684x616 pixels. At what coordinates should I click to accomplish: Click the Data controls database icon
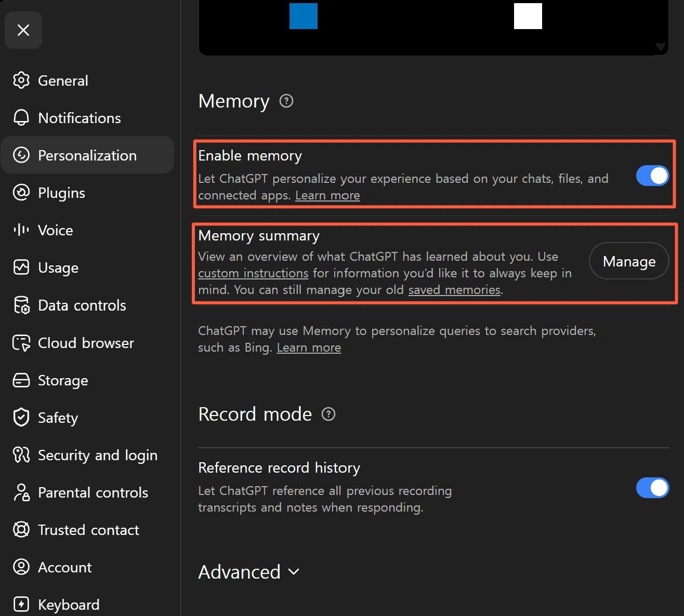[x=21, y=305]
